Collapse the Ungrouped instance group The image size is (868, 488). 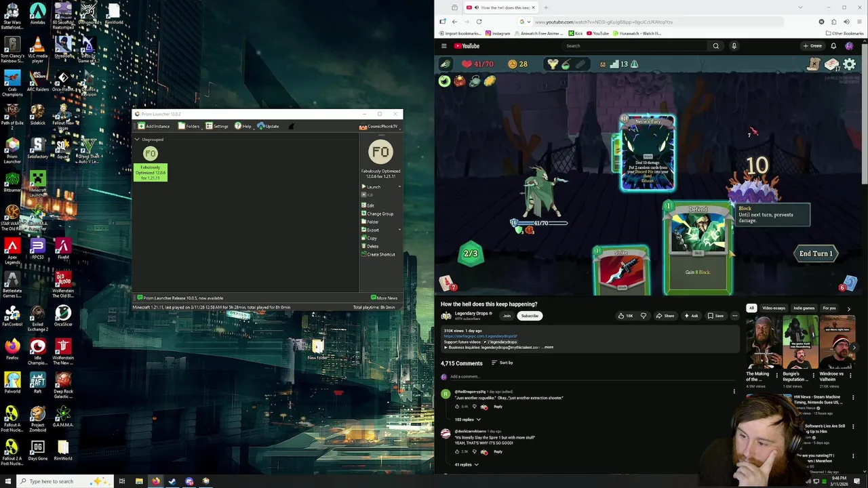(x=137, y=140)
